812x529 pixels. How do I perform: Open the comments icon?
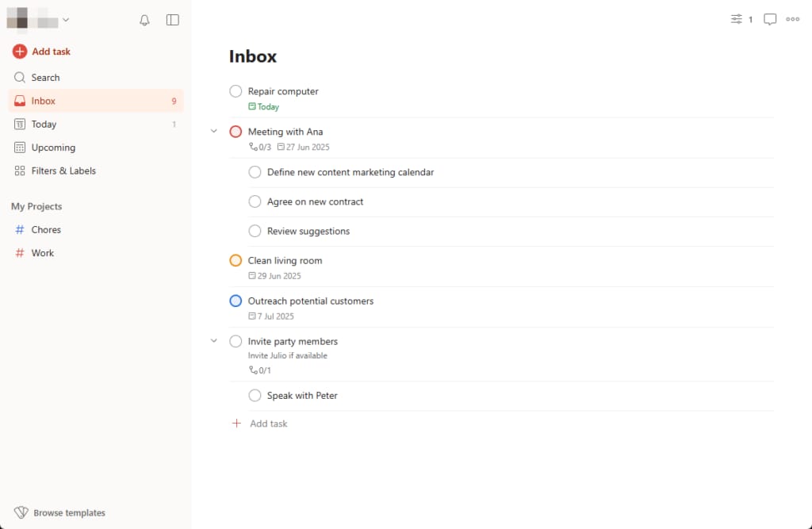point(769,19)
